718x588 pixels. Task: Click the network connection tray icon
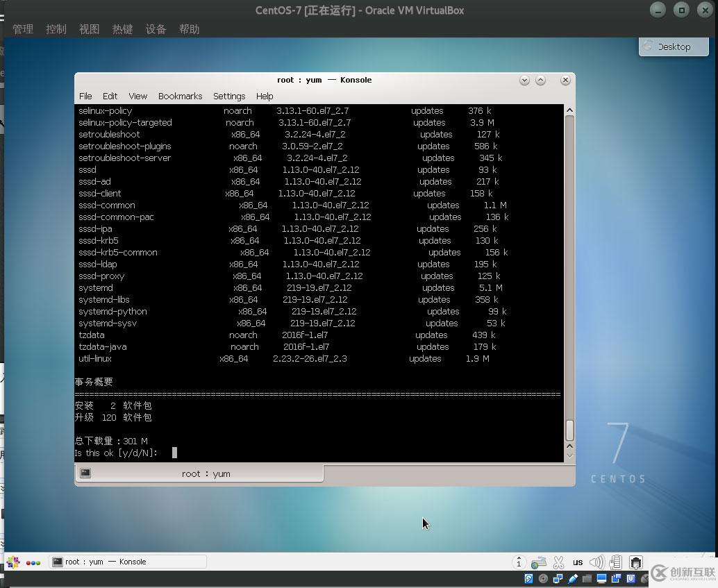635,562
